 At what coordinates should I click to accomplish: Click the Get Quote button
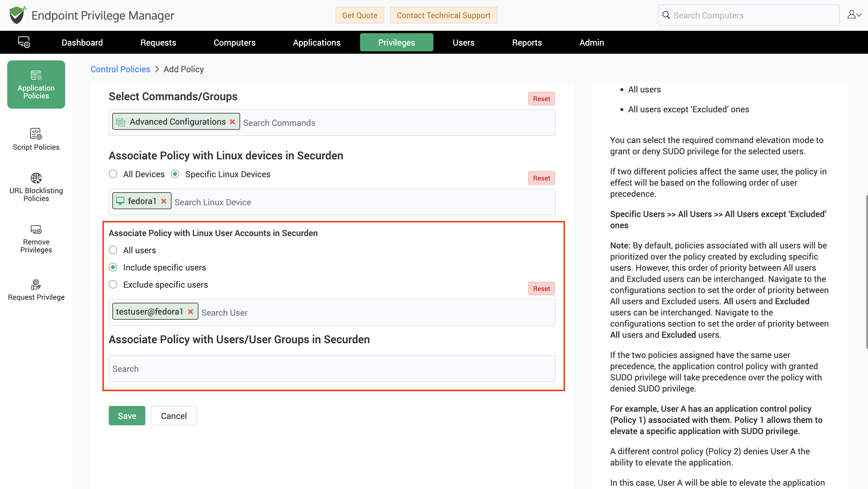tap(359, 15)
